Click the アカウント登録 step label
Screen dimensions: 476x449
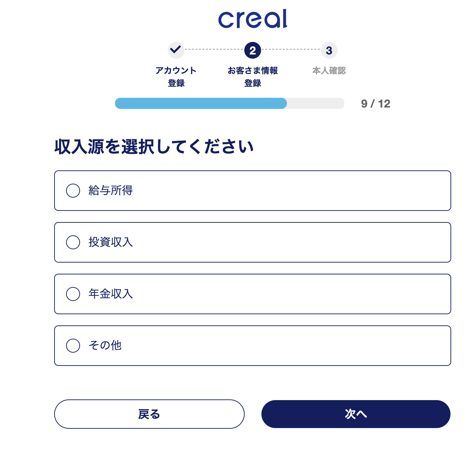pos(176,77)
